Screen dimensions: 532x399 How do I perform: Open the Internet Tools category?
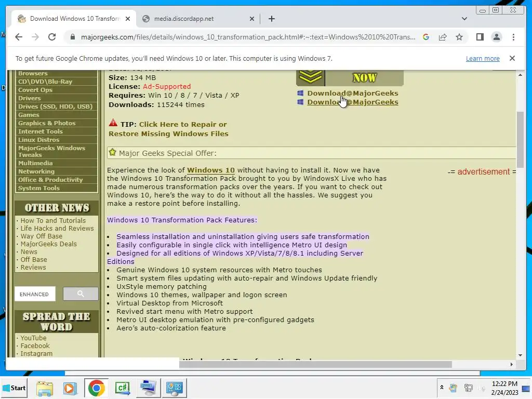pyautogui.click(x=41, y=131)
